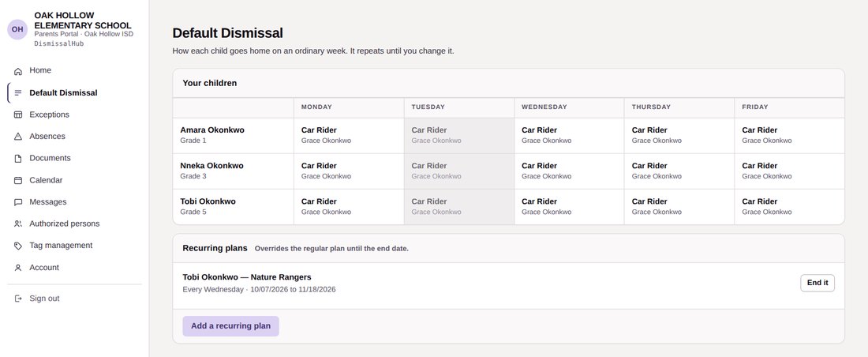Image resolution: width=868 pixels, height=357 pixels.
Task: Click the Account person icon
Action: pos(17,268)
